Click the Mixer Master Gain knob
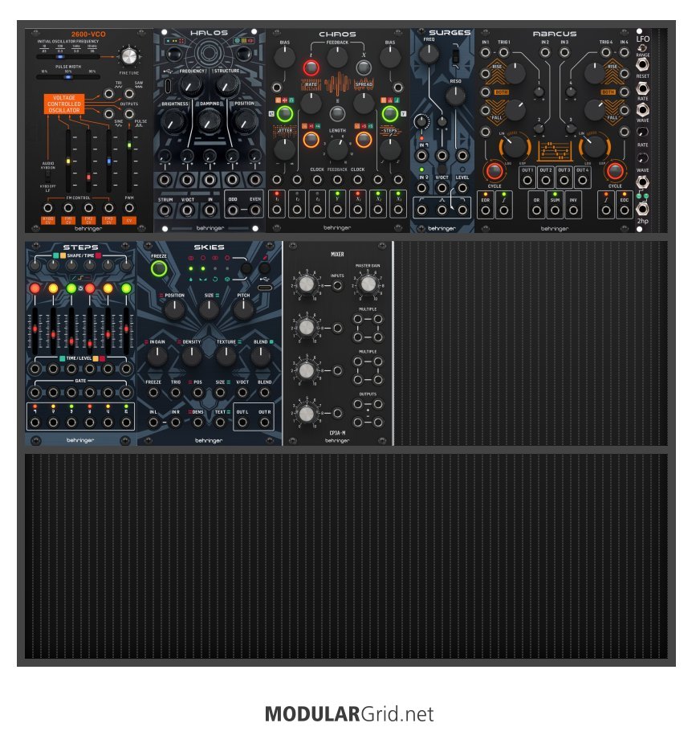This screenshot has height=731, width=700. click(x=368, y=284)
